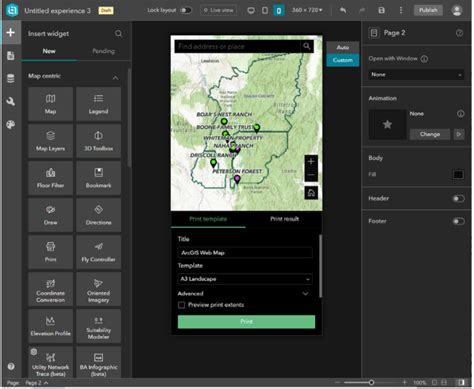Zoom in on the map
The height and width of the screenshot is (389, 474).
pos(311,162)
